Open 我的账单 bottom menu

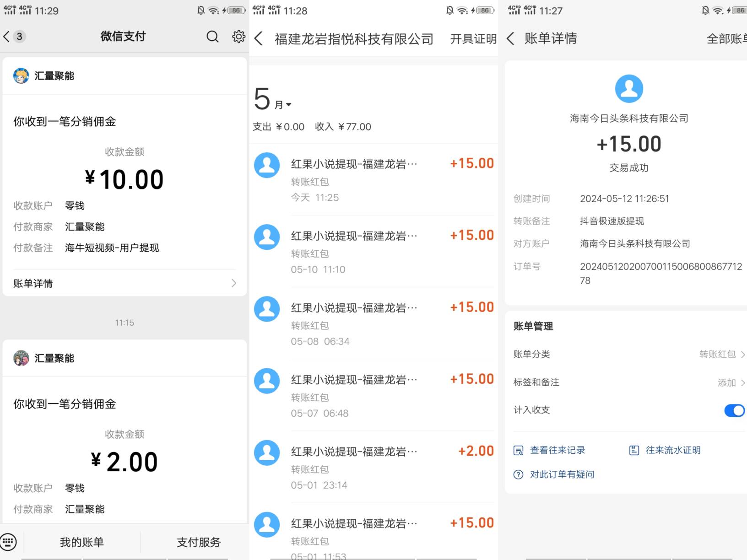[82, 542]
